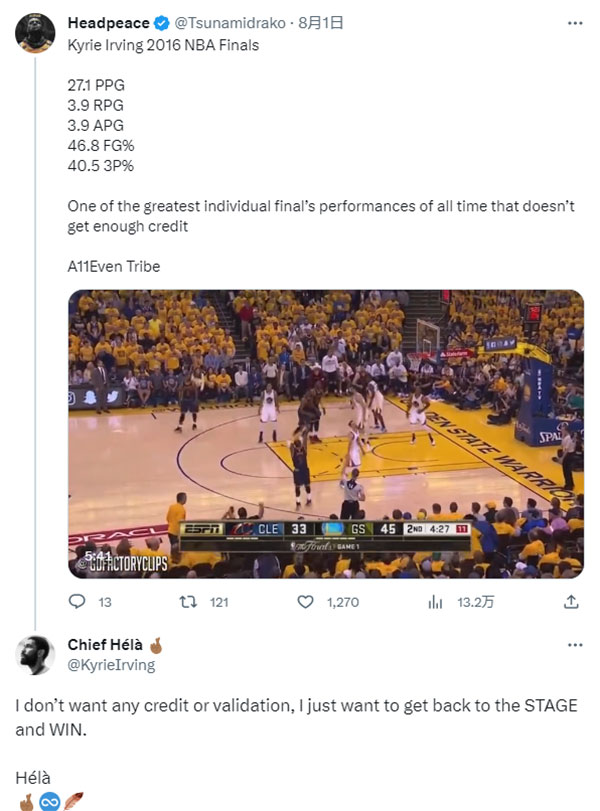Open @KyrieIrving handle link
The height and width of the screenshot is (811, 600).
tap(111, 665)
